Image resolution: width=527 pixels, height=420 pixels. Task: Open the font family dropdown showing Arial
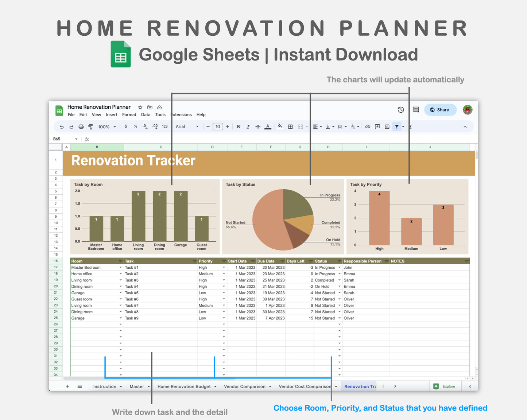tap(186, 127)
